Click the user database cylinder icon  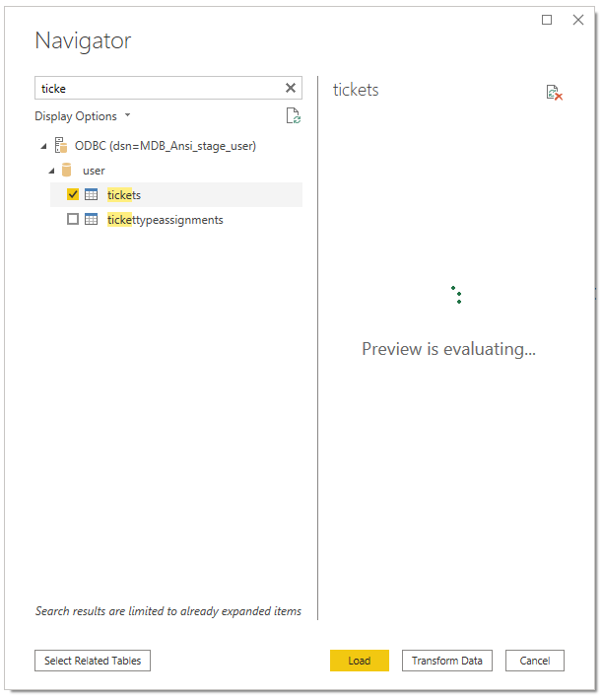(67, 170)
